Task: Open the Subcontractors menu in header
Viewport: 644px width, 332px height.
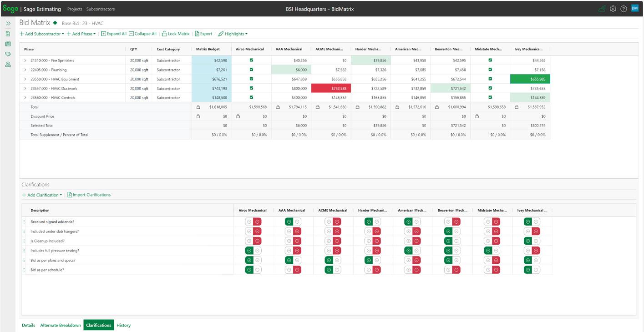Action: tap(101, 9)
